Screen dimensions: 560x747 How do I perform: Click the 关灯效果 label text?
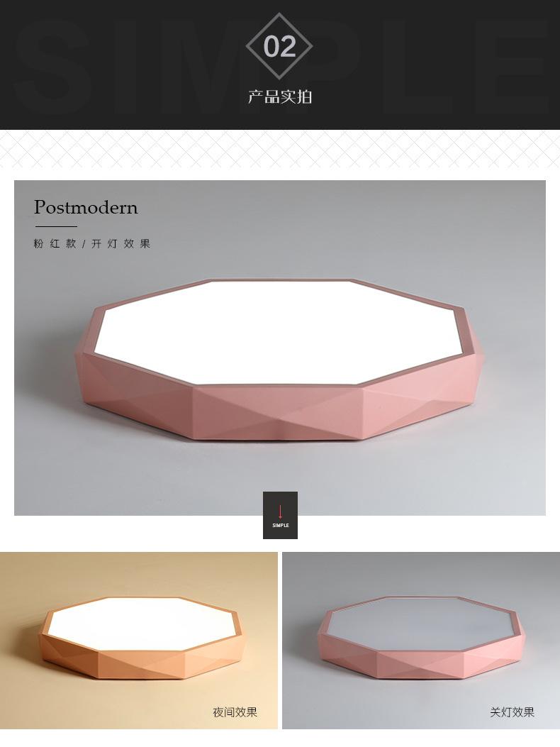[x=513, y=712]
